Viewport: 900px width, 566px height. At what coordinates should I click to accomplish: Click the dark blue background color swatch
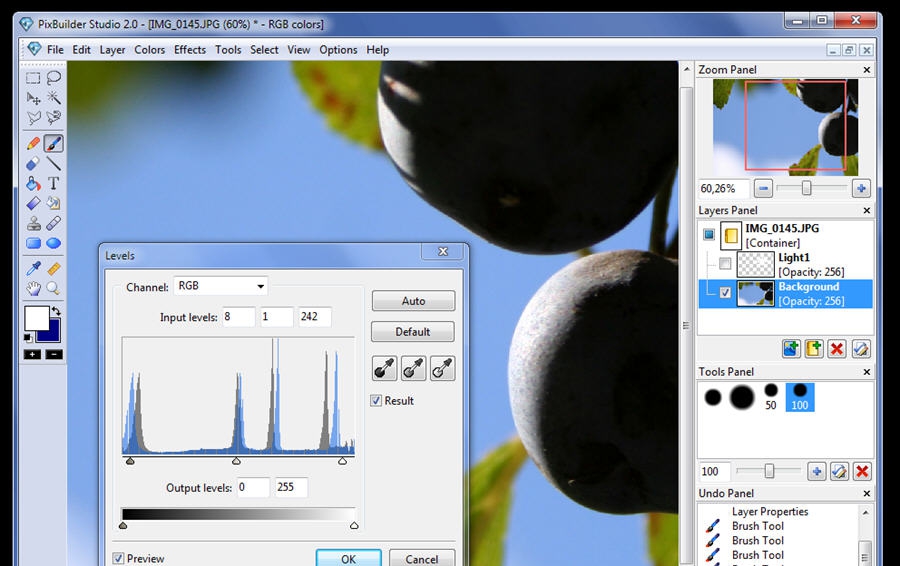[x=53, y=333]
